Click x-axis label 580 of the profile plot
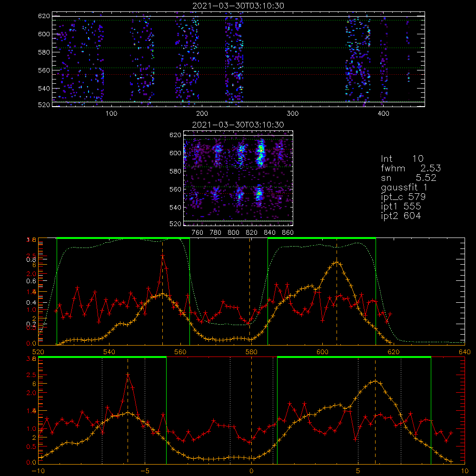Viewport: 476px width, 476px height. click(251, 352)
